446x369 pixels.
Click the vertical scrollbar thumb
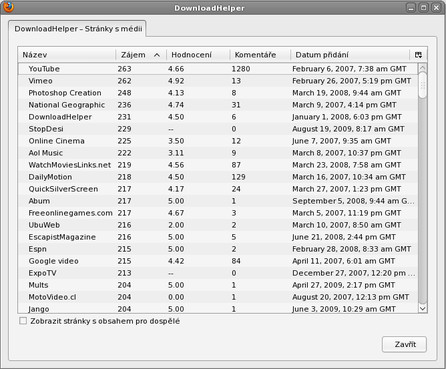tap(422, 85)
